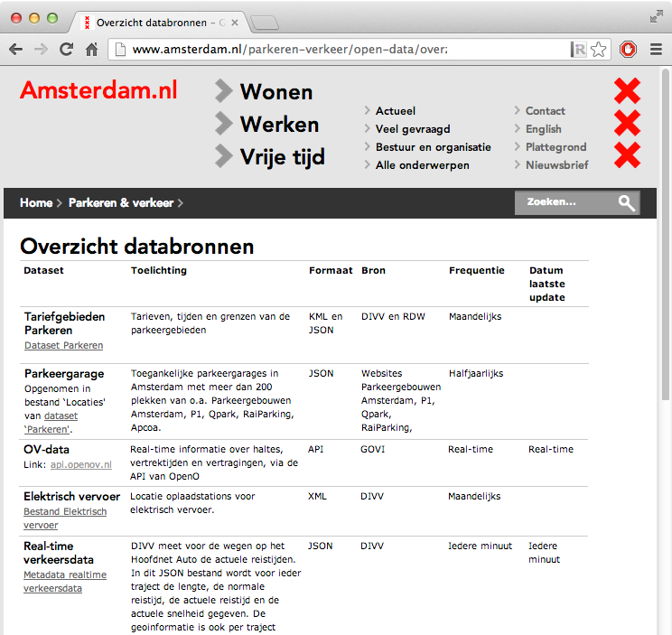Click the browser back arrow
Screen dimensions: 672x635
click(x=16, y=50)
